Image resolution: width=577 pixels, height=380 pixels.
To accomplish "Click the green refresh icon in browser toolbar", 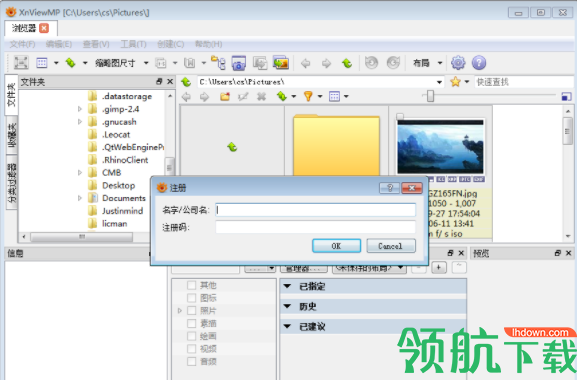I will (282, 96).
